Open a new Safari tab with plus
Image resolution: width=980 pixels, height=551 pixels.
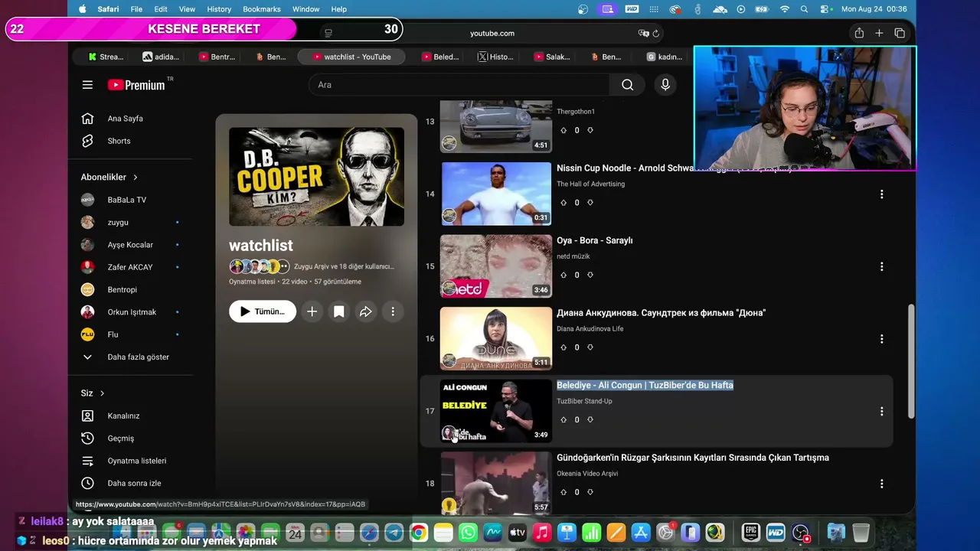[x=879, y=33]
